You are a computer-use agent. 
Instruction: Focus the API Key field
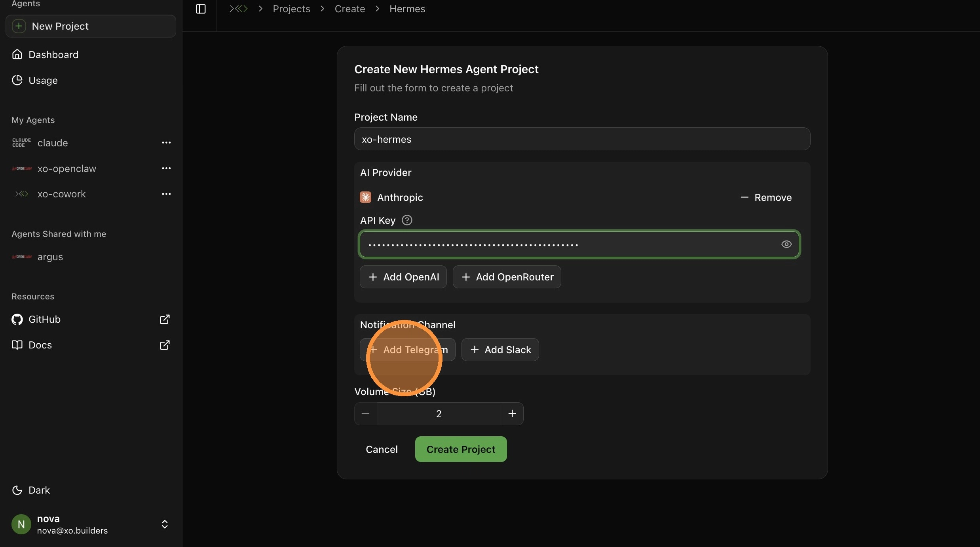tap(579, 244)
